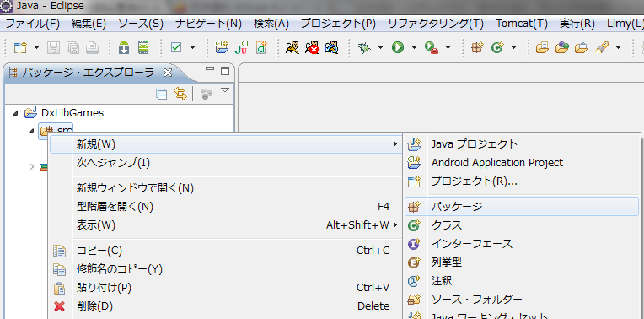Click the Save All toolbar icon
This screenshot has height=319, width=644.
[72, 48]
